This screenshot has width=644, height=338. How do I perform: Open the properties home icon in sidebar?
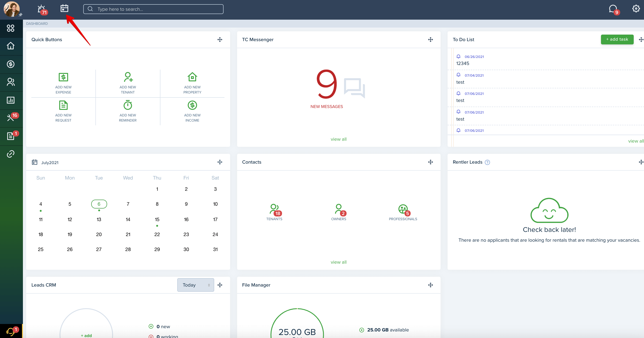coord(11,46)
